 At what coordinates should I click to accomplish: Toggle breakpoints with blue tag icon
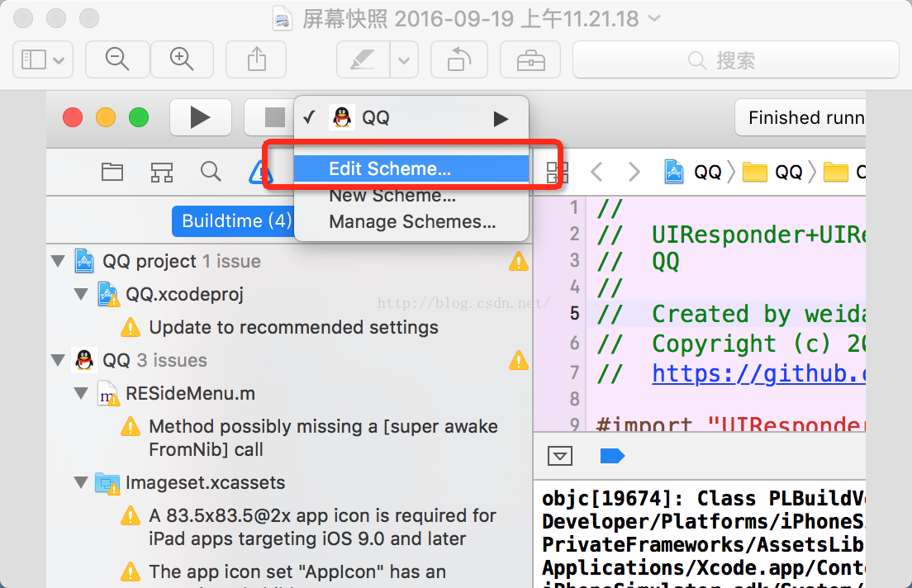tap(612, 456)
